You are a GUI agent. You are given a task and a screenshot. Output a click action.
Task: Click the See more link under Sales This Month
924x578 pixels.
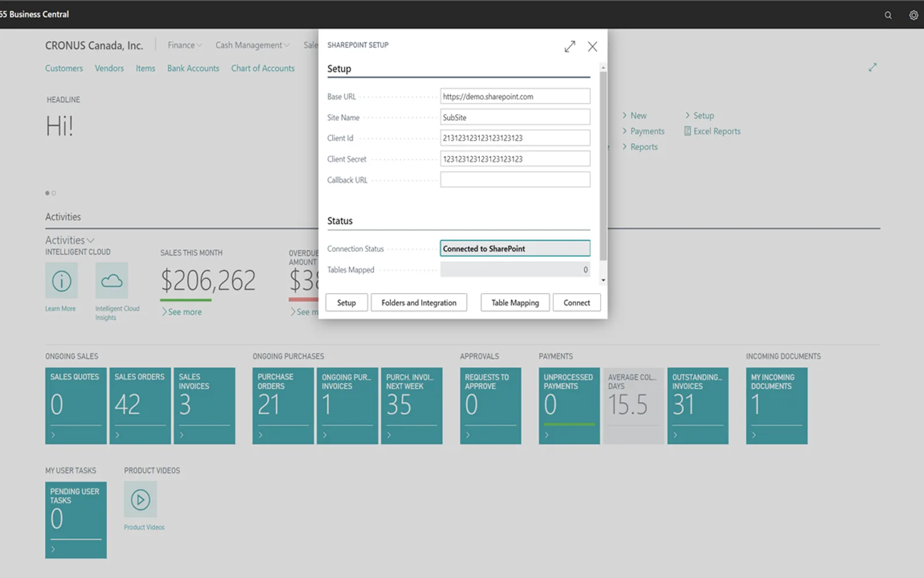181,312
